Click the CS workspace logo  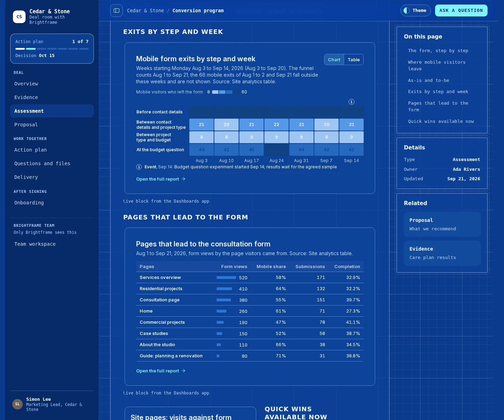click(19, 16)
